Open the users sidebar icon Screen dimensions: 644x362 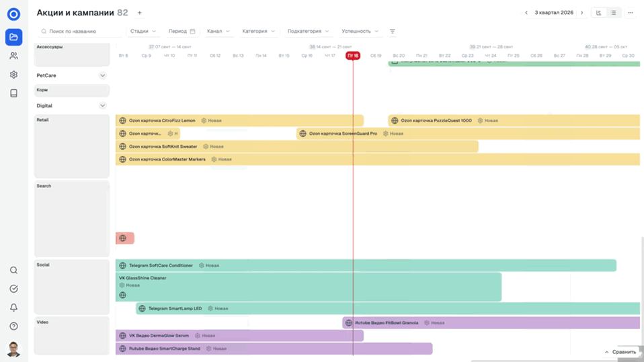(x=13, y=56)
